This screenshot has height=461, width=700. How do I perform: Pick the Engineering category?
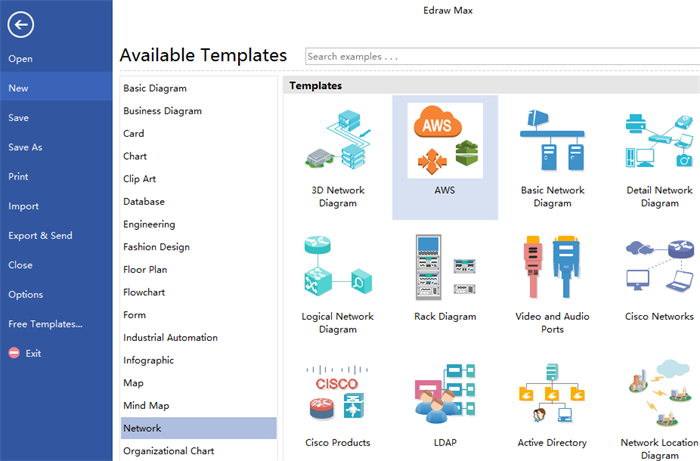coord(149,224)
